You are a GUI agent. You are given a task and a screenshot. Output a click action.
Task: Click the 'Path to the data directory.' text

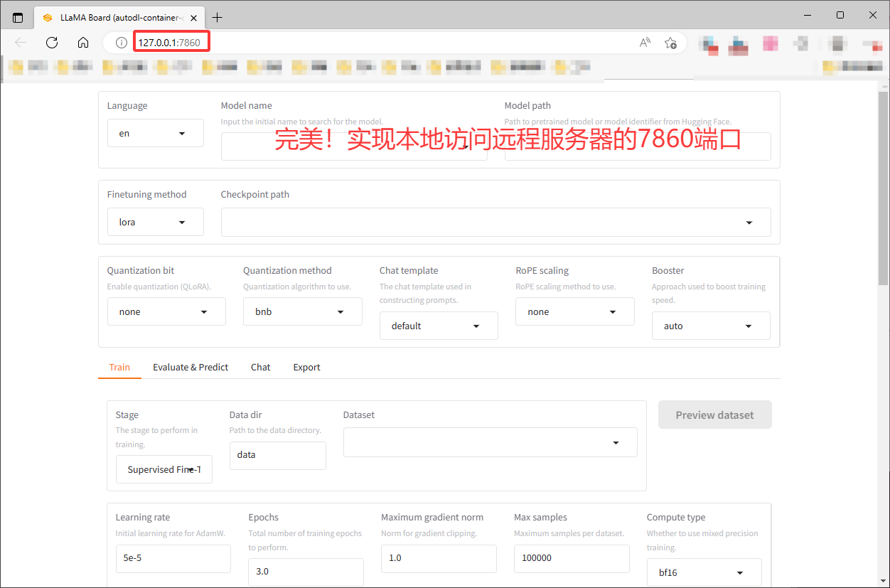coord(275,430)
